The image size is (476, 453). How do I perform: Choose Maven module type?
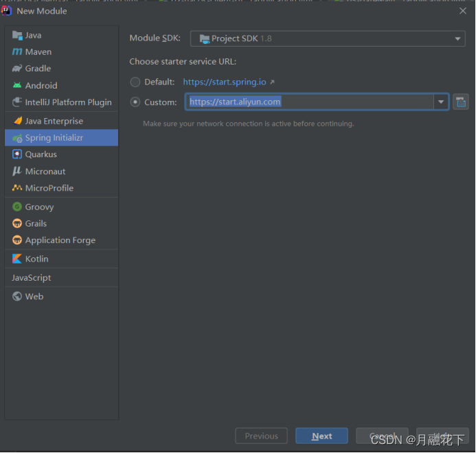(62, 52)
